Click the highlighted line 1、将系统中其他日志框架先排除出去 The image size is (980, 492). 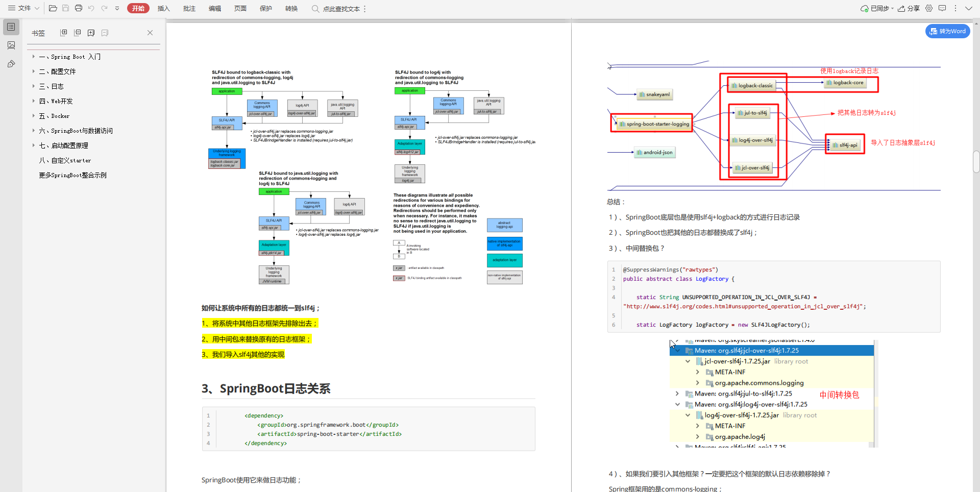pyautogui.click(x=260, y=323)
